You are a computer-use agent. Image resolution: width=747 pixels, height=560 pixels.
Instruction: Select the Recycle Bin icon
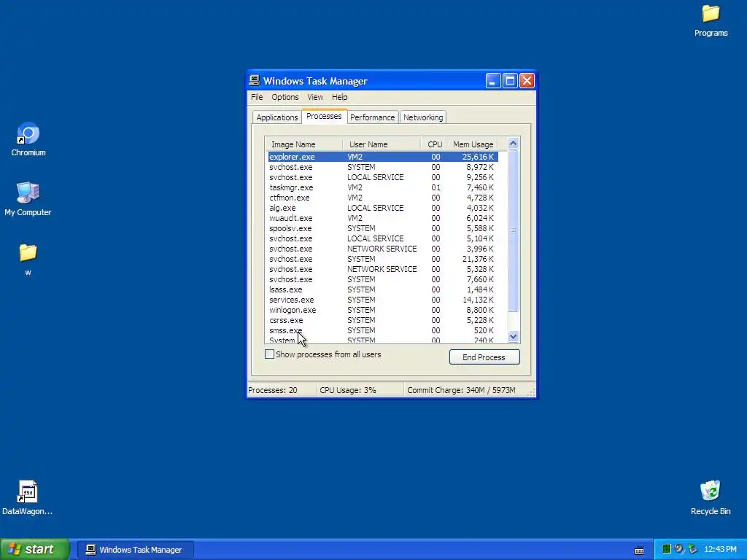click(x=711, y=497)
